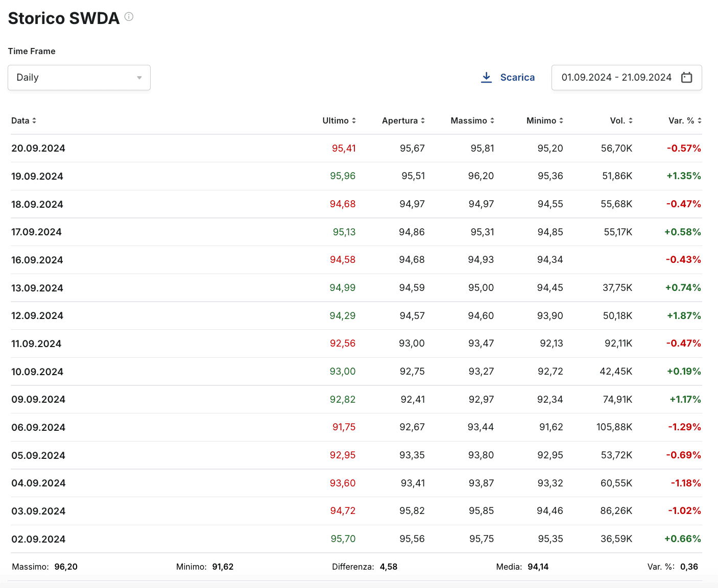Click the -0.57% variation value
Viewport: 718px width, 588px height.
pos(684,149)
